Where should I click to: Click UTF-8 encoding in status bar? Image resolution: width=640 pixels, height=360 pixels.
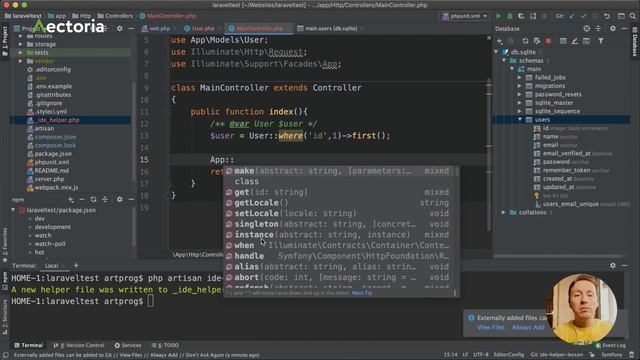pos(480,355)
